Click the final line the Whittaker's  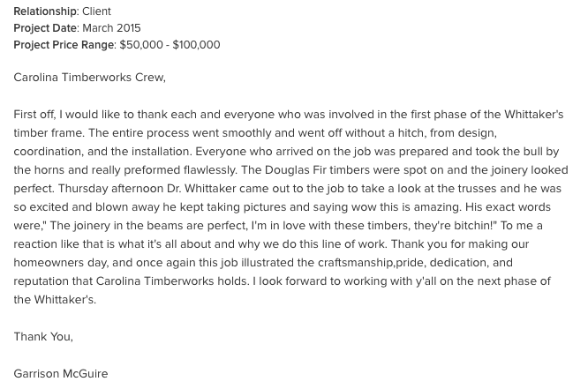[55, 300]
